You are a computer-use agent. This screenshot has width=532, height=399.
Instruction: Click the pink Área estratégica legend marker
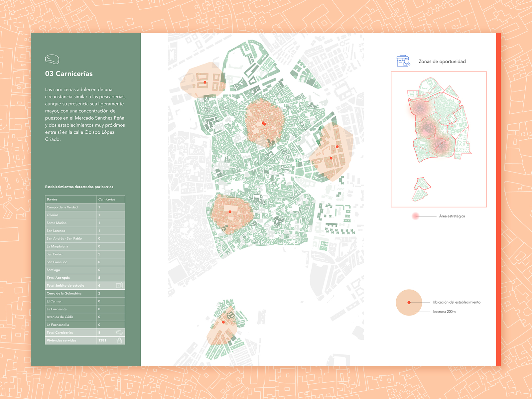point(415,216)
